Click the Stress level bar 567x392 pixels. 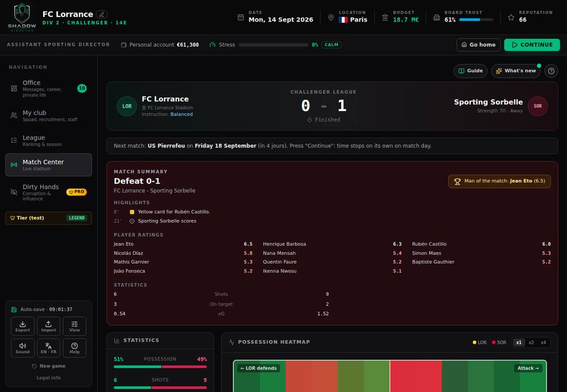click(273, 45)
